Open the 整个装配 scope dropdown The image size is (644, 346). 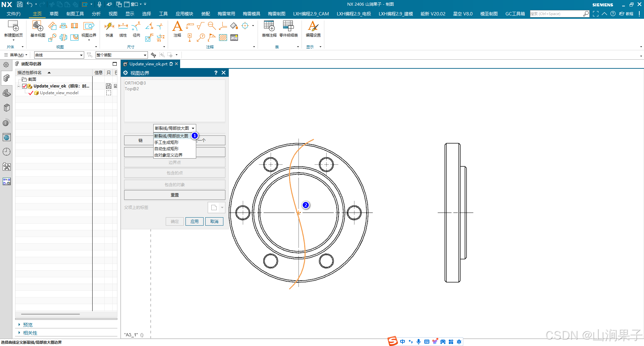(x=121, y=55)
